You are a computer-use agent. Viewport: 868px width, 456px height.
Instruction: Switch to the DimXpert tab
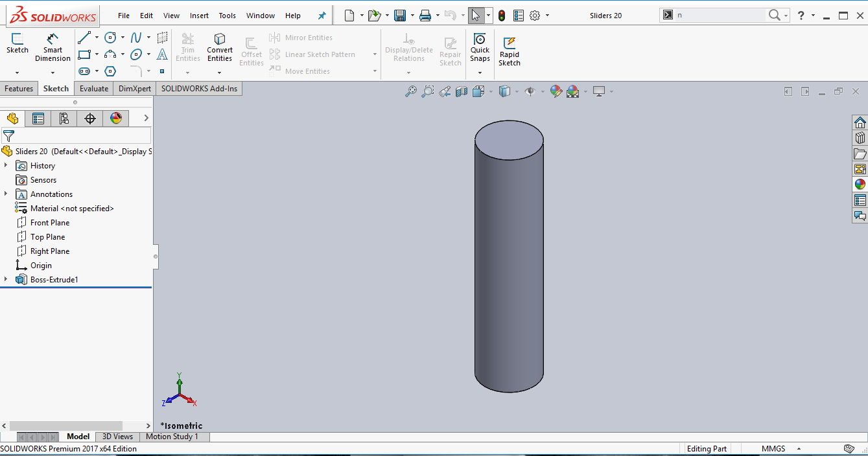[135, 89]
